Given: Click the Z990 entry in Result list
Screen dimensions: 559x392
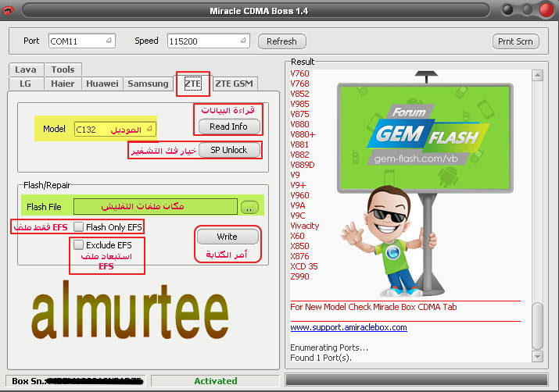Looking at the screenshot, I should [x=299, y=276].
